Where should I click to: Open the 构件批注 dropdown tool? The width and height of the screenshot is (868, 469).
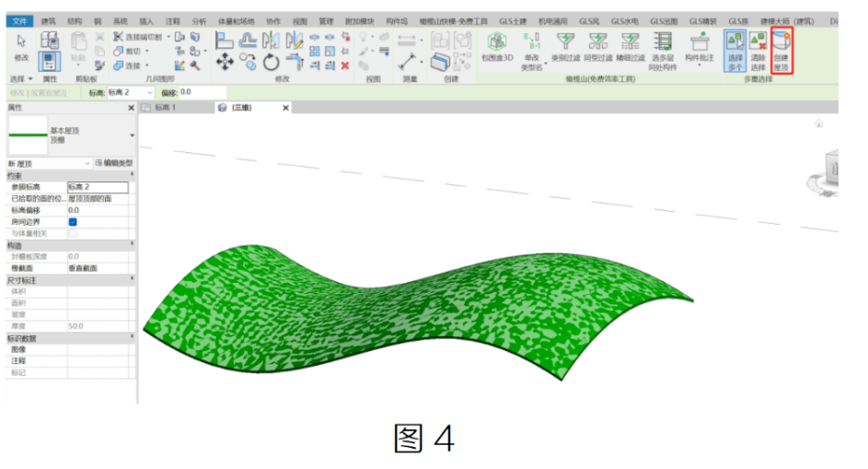(x=700, y=50)
